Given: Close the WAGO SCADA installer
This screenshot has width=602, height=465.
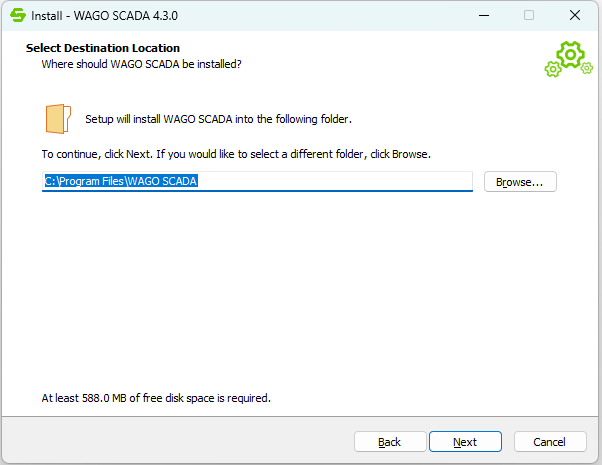Looking at the screenshot, I should pyautogui.click(x=575, y=15).
